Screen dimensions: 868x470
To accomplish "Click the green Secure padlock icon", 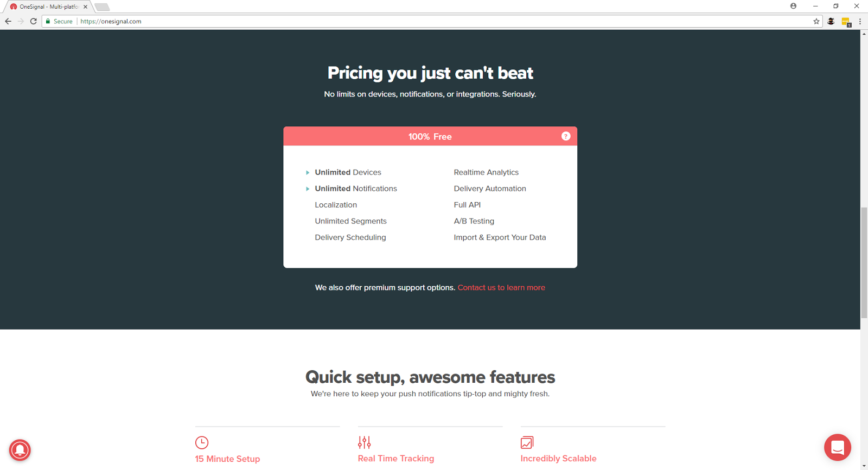I will point(48,21).
